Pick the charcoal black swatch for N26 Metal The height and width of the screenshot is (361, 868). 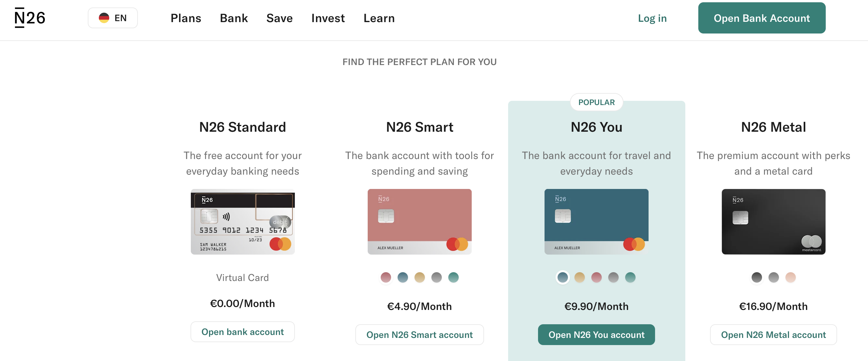click(x=757, y=277)
